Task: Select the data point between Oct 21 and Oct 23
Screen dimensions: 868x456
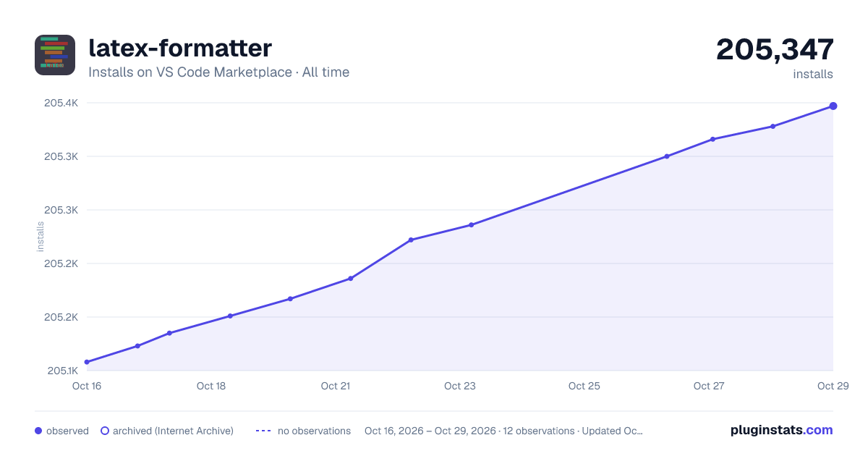Action: tap(411, 240)
